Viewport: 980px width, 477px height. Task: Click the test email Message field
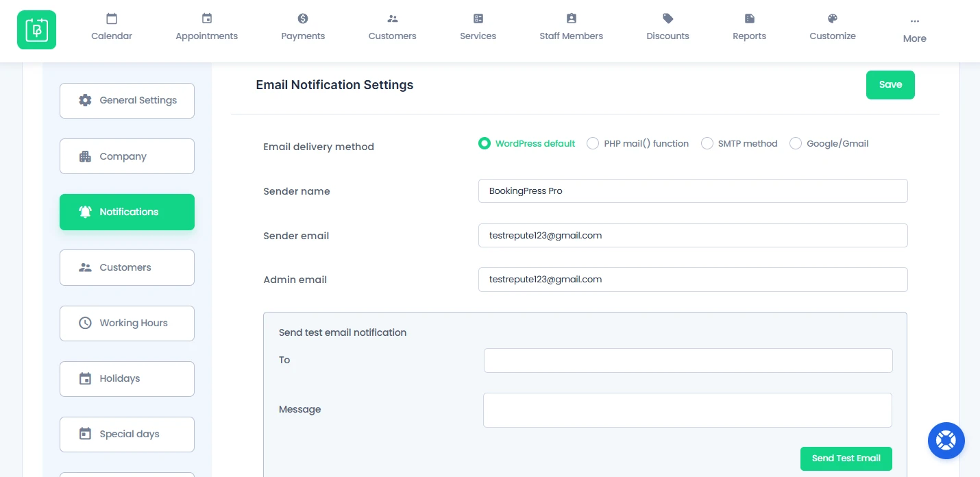(687, 410)
